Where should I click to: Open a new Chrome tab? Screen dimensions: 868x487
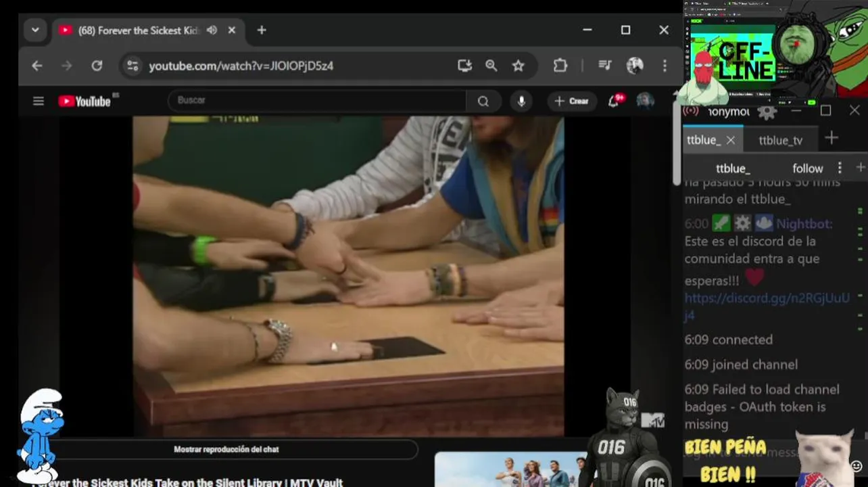(262, 30)
